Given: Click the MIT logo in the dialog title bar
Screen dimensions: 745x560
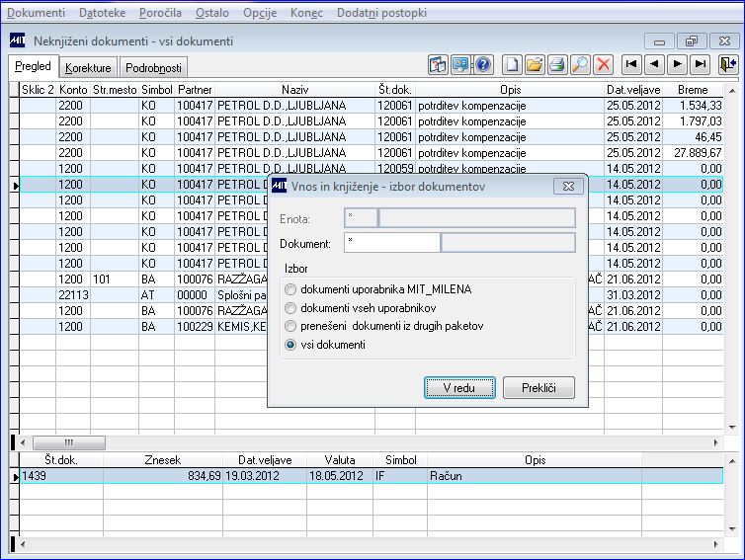Looking at the screenshot, I should [279, 186].
